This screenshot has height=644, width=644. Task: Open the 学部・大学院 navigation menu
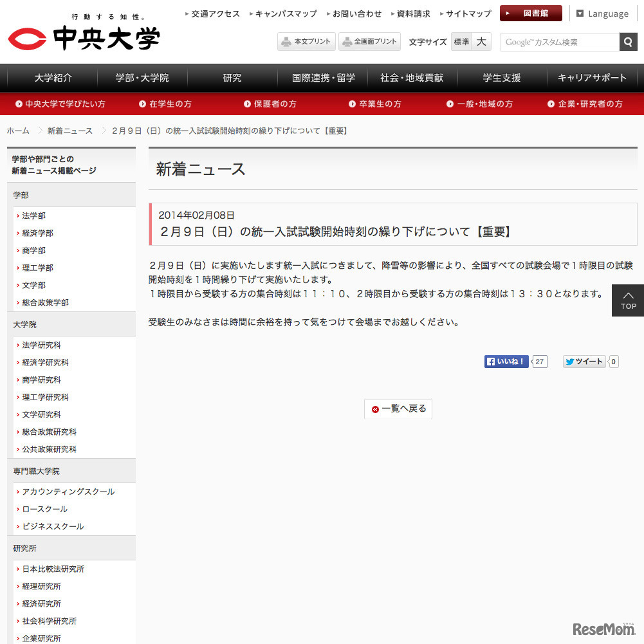pos(142,77)
